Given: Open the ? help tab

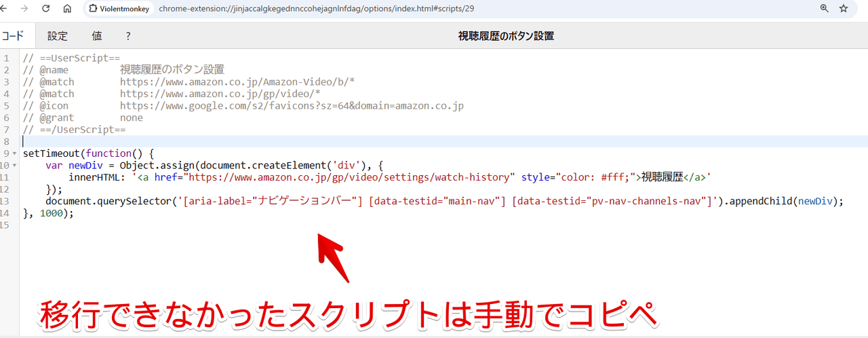Looking at the screenshot, I should 128,36.
